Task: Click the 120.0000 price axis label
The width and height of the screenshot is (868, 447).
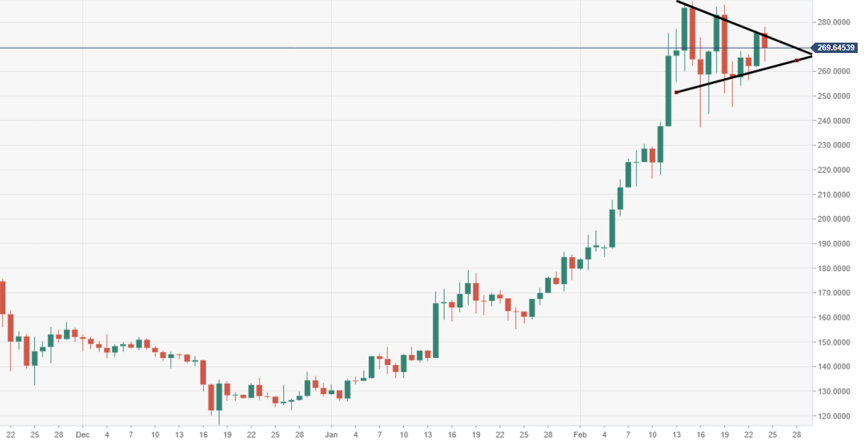Action: 833,416
